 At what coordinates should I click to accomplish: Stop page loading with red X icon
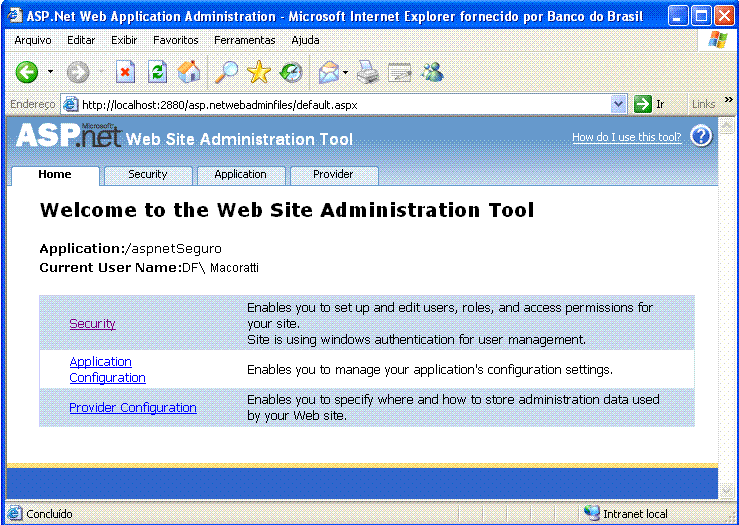click(x=125, y=72)
